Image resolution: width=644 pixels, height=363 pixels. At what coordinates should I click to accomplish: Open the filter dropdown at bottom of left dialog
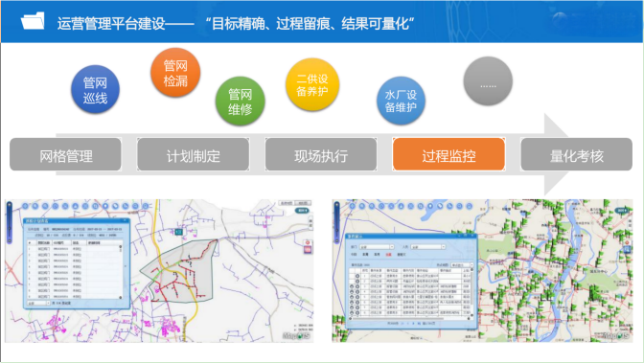pos(38,303)
